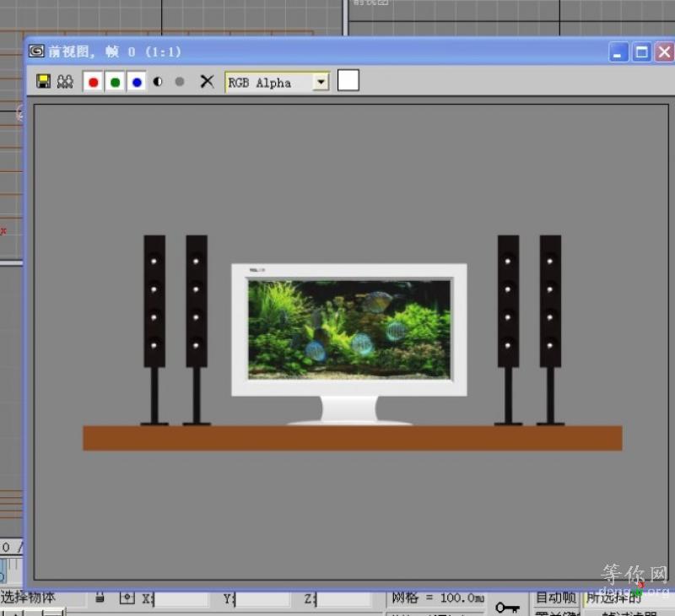Viewport: 675px width, 616px height.
Task: Click the Clone Virtual Frame Buffer icon
Action: (x=65, y=82)
